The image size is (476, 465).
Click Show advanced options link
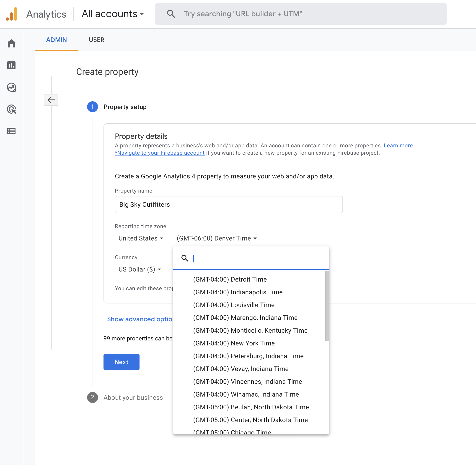click(x=140, y=319)
